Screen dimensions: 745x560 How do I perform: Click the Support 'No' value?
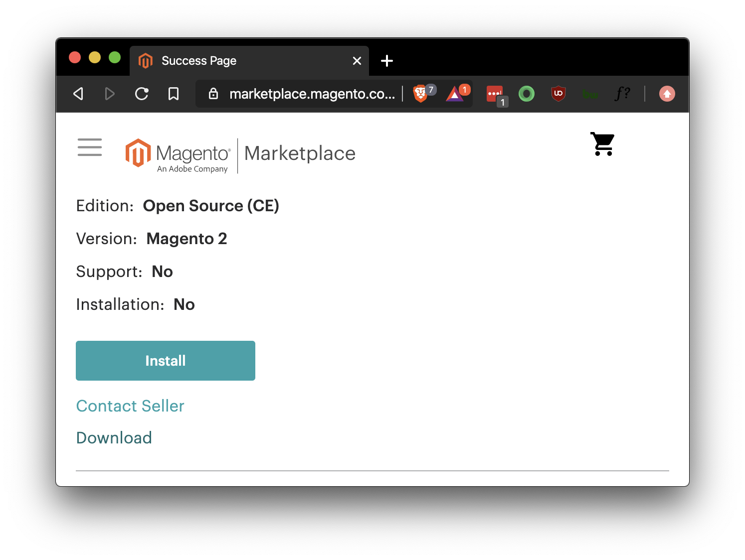click(x=162, y=272)
